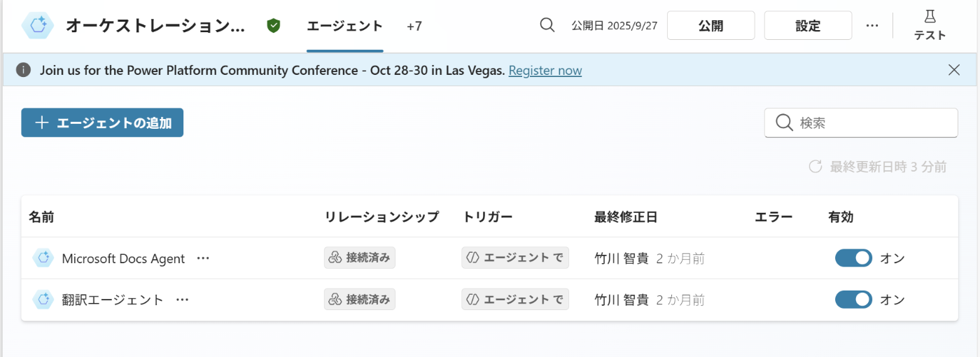Click the エージェントの追加 button
Screen dimensions: 980x357
(102, 122)
